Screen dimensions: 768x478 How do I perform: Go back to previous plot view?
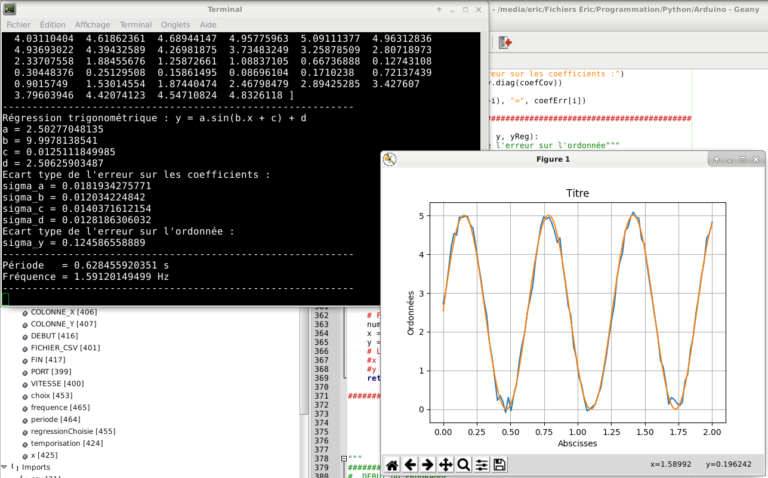point(410,464)
